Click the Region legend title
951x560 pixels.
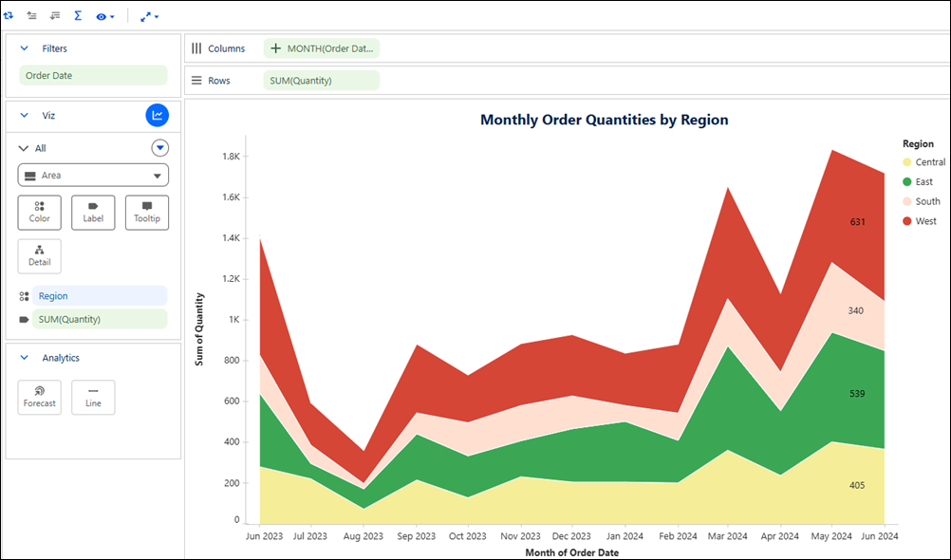[918, 143]
